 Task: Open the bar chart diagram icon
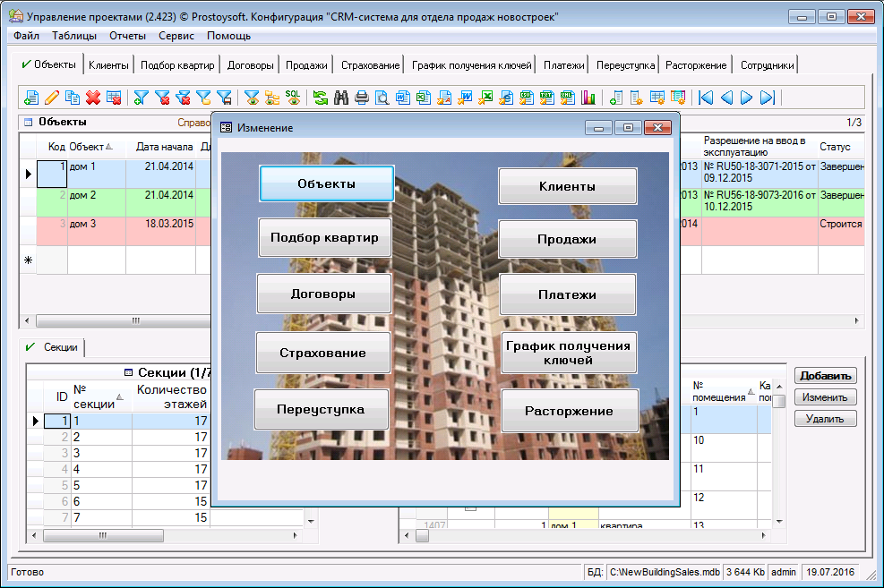pyautogui.click(x=588, y=98)
